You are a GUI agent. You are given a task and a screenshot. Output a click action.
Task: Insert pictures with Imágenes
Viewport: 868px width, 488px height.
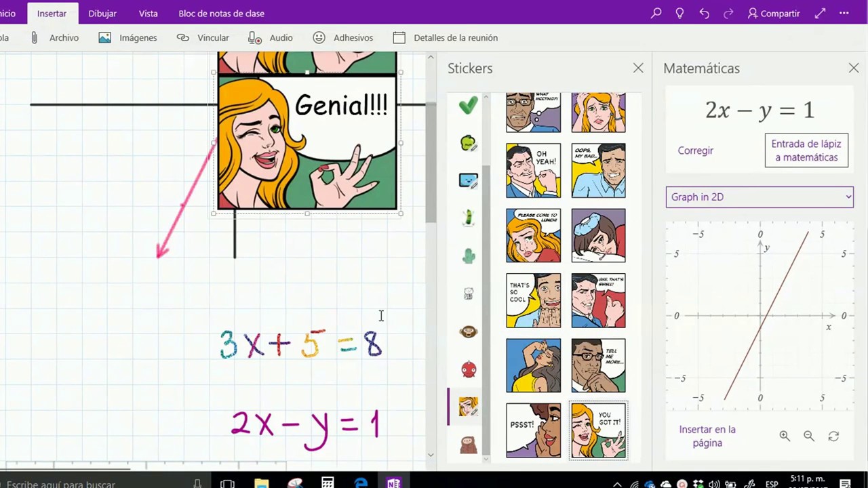pos(127,38)
